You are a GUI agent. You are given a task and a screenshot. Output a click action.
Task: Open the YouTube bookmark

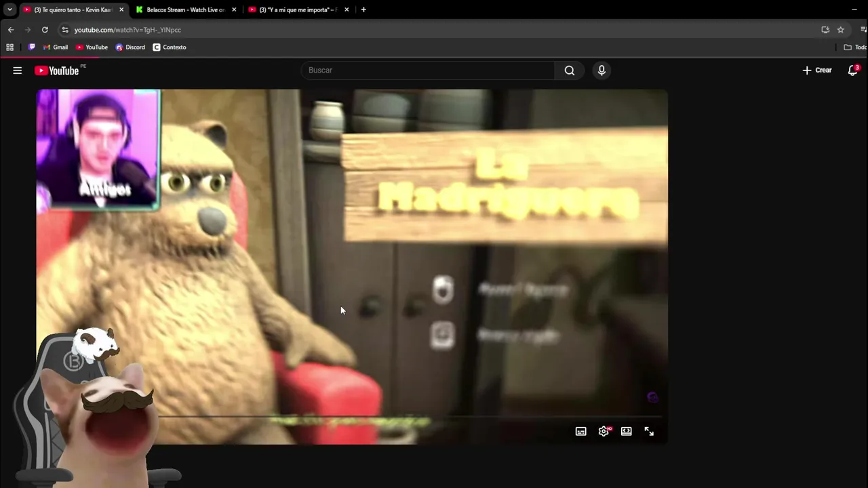tap(92, 47)
